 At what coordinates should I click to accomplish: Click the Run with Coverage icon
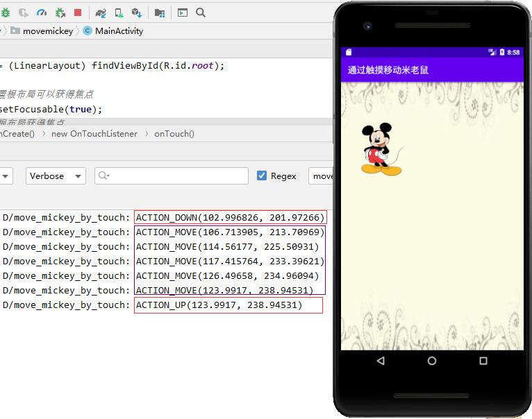point(24,13)
